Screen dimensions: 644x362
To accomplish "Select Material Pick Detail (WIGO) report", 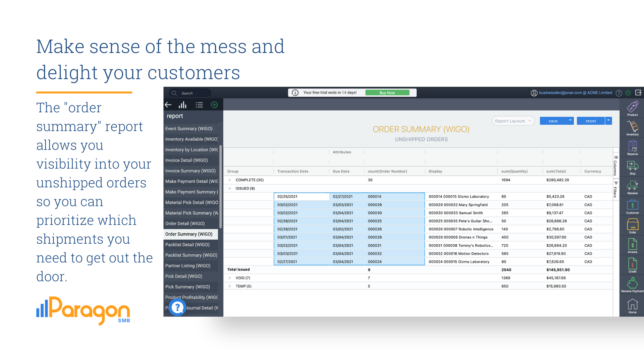I will pyautogui.click(x=191, y=202).
